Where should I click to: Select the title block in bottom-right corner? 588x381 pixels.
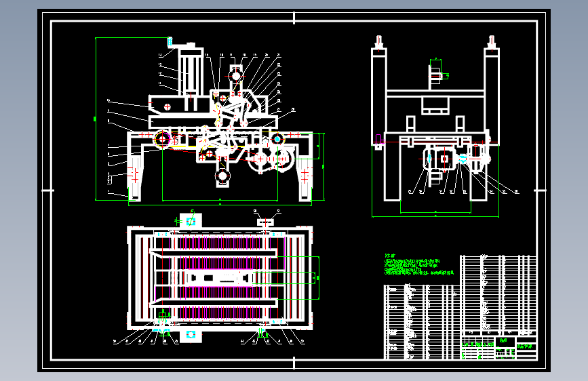tap(498, 348)
